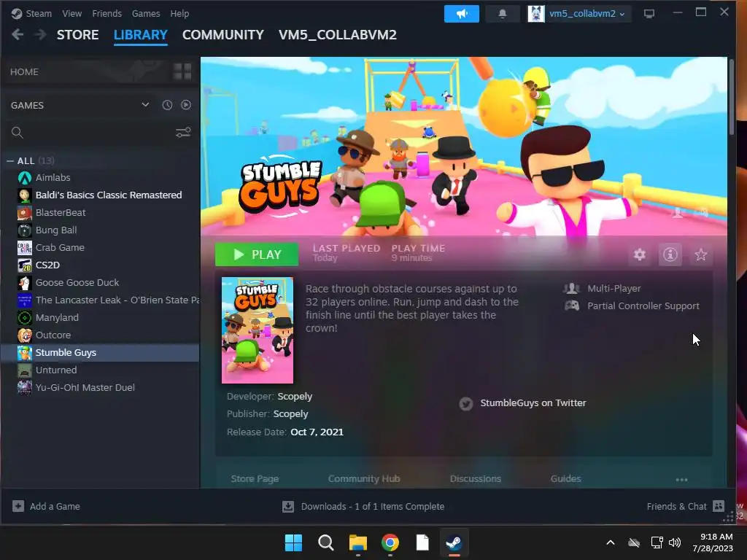
Task: Click the library search magnifier icon
Action: click(x=18, y=133)
